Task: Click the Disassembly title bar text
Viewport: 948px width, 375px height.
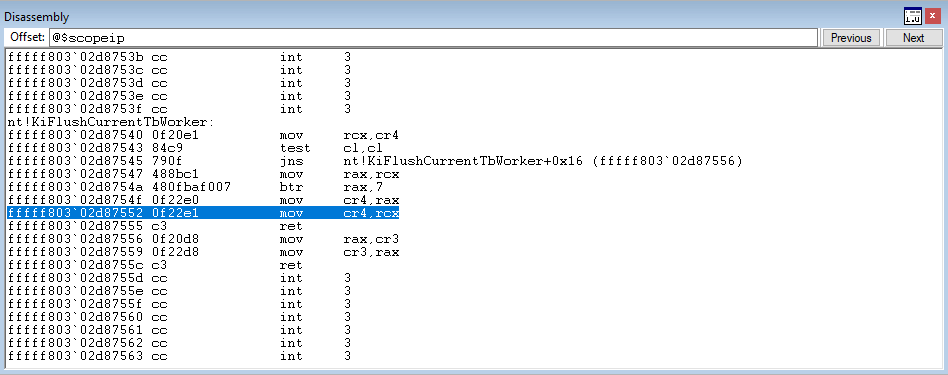Action: (x=37, y=17)
